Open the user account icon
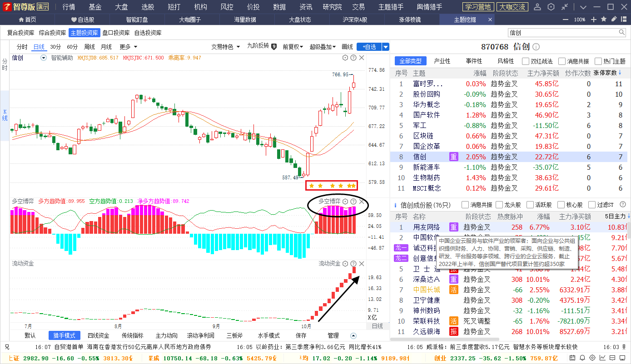The height and width of the screenshot is (364, 631). [537, 7]
